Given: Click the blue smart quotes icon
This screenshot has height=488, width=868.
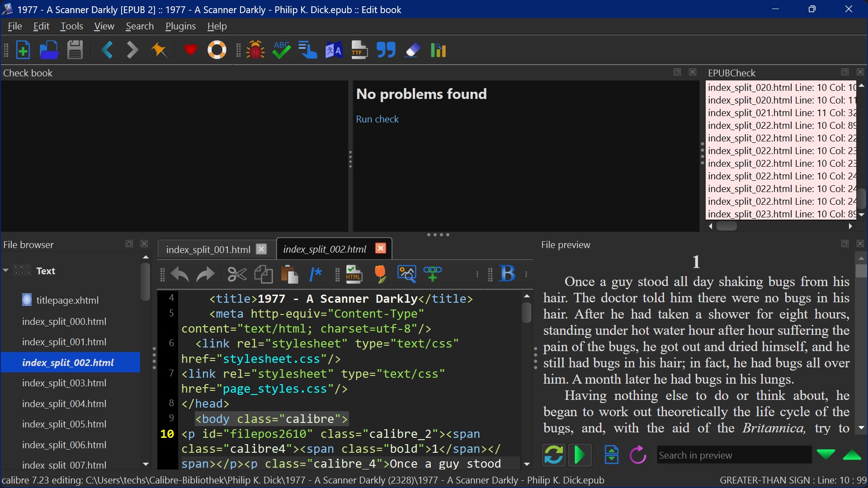Looking at the screenshot, I should pyautogui.click(x=386, y=50).
